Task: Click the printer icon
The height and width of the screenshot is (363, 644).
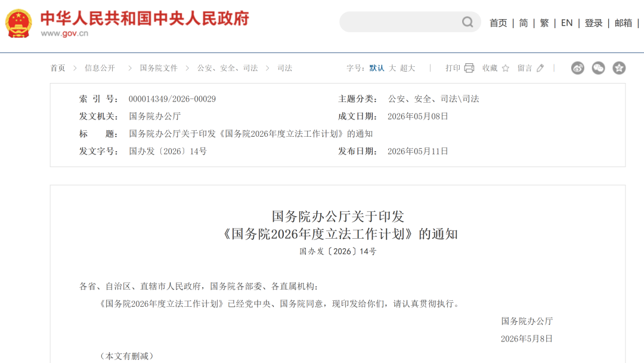Action: pos(469,68)
